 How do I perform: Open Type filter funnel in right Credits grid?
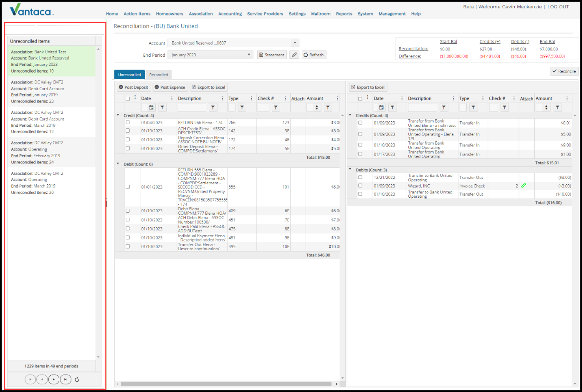(473, 108)
